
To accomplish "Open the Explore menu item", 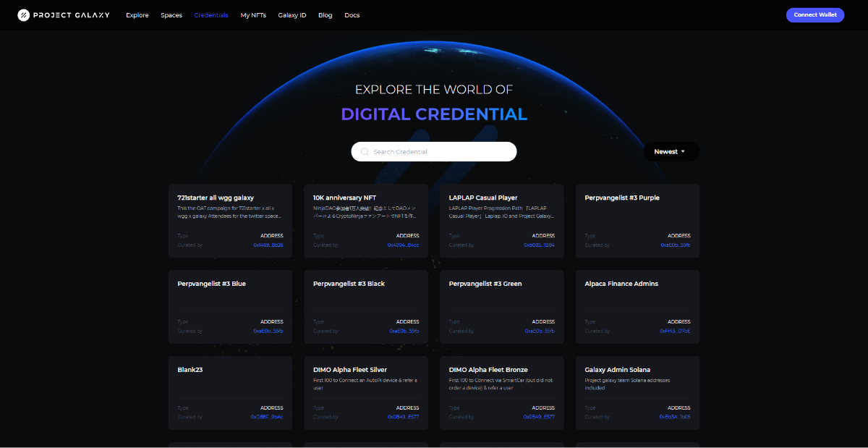I will tap(137, 15).
